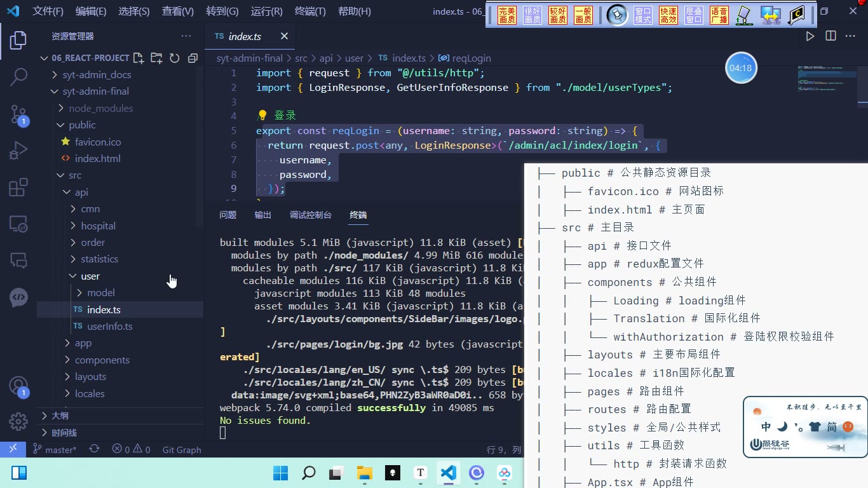Select 一般画质 quality option

[x=583, y=15]
